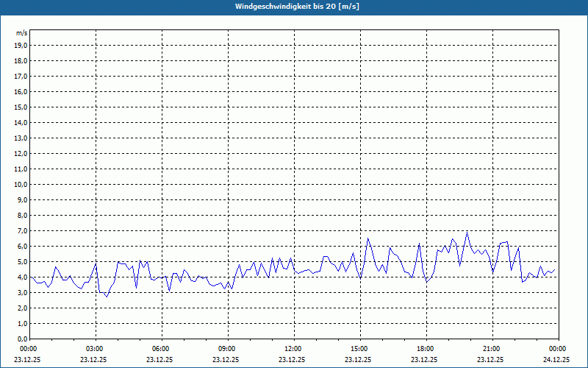588x368 pixels.
Task: Select the '19,0' y-axis label
Action: 21,46
